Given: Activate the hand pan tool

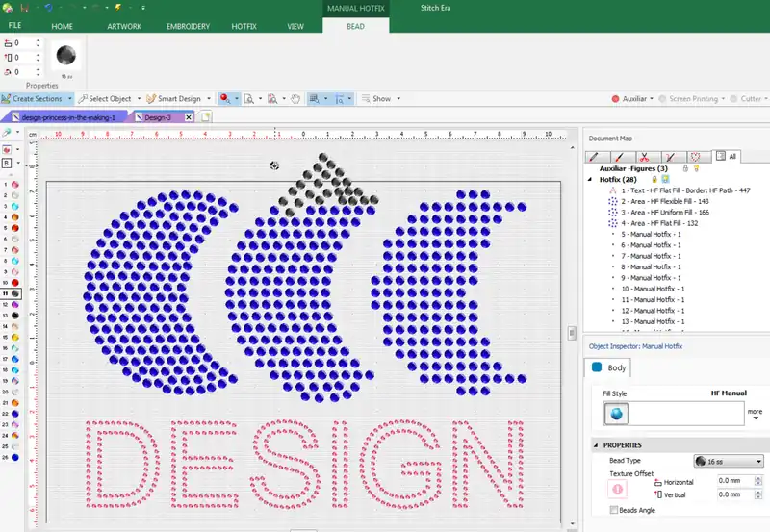Looking at the screenshot, I should point(295,99).
